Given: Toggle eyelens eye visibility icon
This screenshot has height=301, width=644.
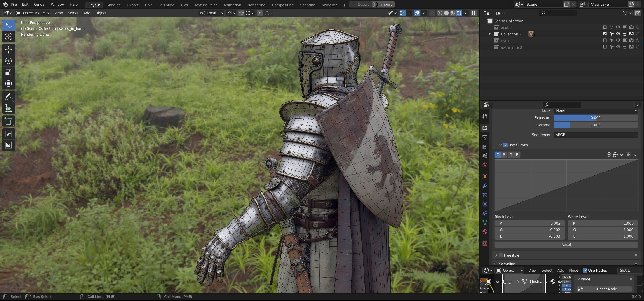Looking at the screenshot, I should pyautogui.click(x=618, y=40).
